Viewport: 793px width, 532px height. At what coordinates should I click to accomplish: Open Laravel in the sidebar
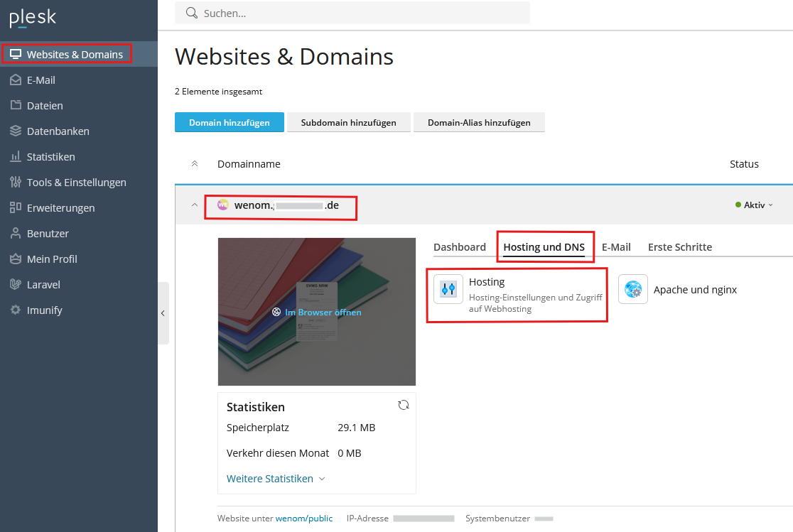pos(43,285)
